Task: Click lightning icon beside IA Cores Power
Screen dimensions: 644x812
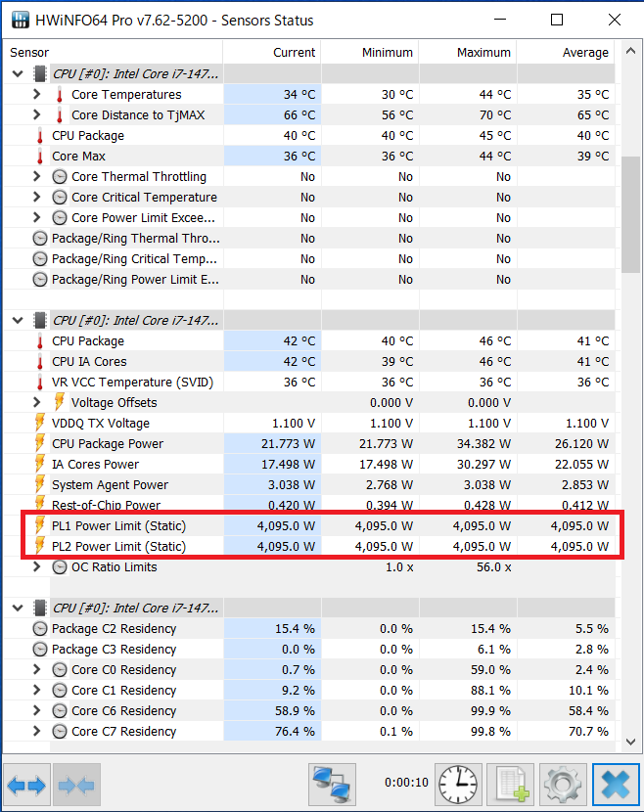Action: tap(40, 465)
